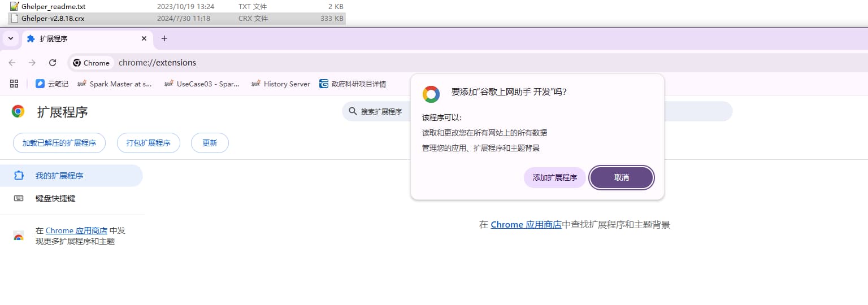Open the 政府科研项目详情 bookmark
Viewport: 868px width, 305px height.
[x=353, y=84]
